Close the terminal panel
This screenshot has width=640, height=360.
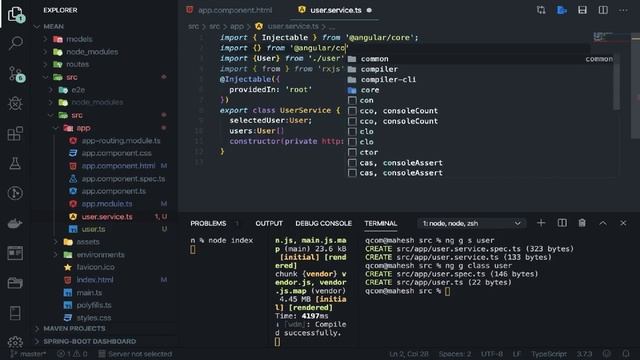pyautogui.click(x=623, y=223)
